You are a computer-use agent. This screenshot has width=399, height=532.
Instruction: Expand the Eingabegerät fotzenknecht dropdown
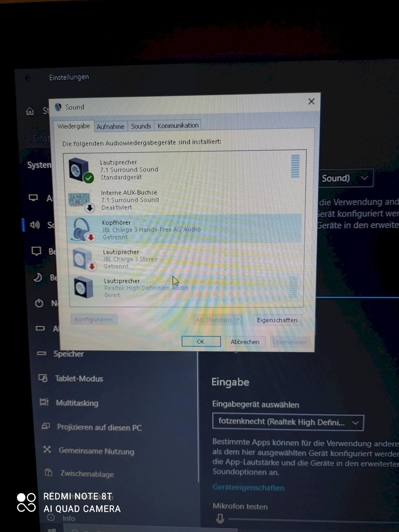[x=288, y=422]
